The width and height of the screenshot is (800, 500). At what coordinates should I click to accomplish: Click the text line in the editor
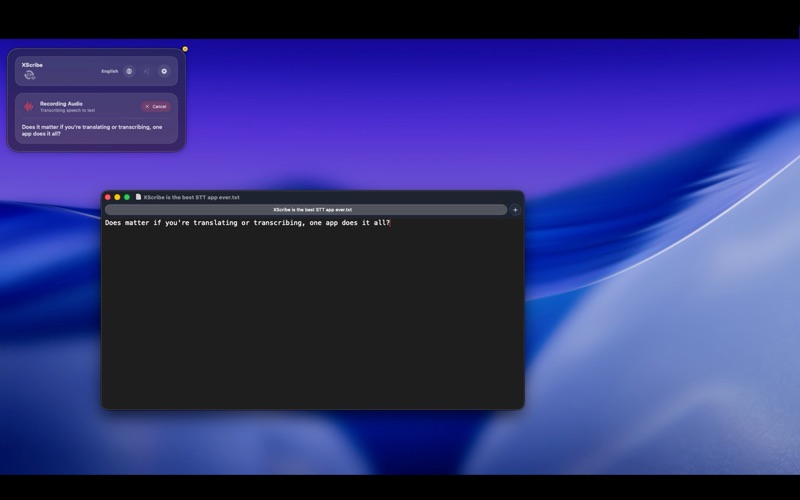click(247, 222)
